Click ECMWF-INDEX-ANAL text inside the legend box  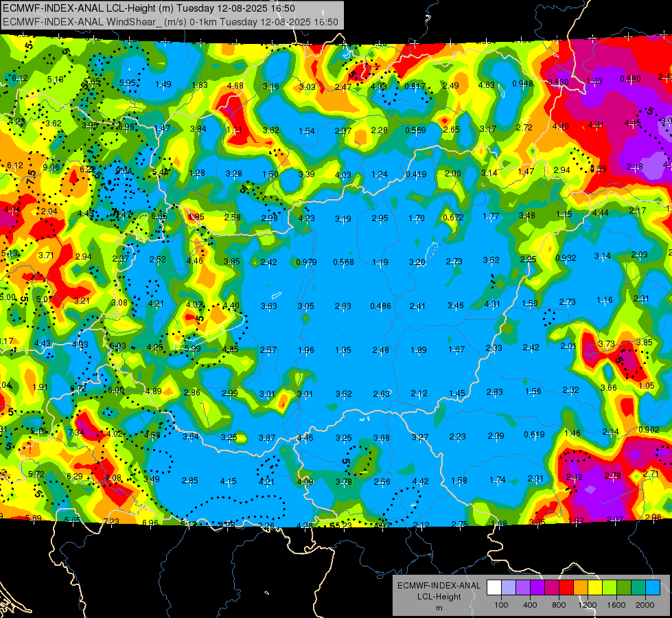[439, 586]
